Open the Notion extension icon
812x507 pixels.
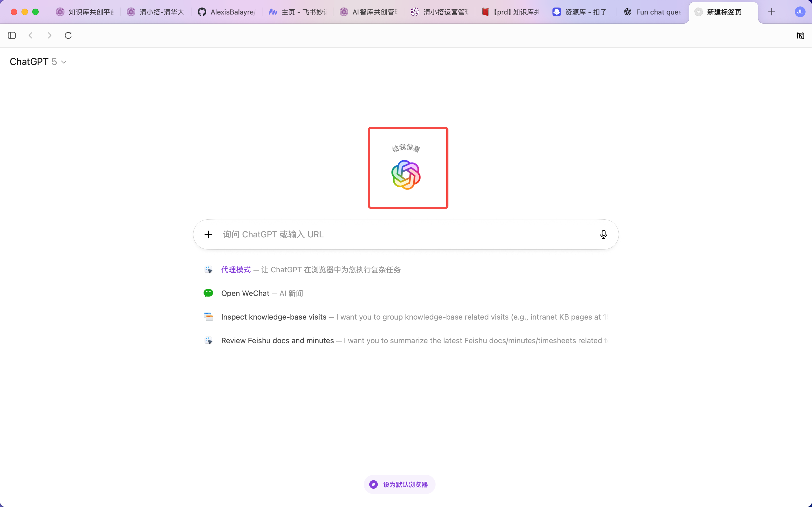tap(800, 35)
